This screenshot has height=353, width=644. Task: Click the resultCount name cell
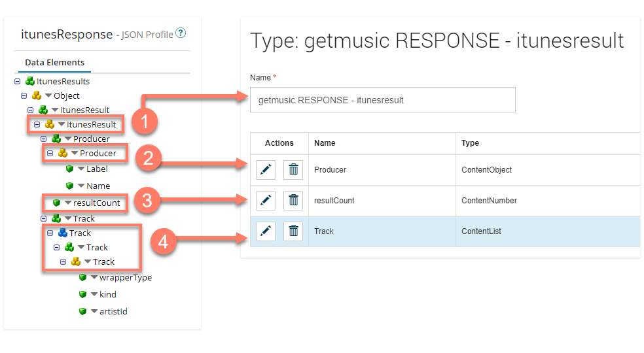pos(382,201)
